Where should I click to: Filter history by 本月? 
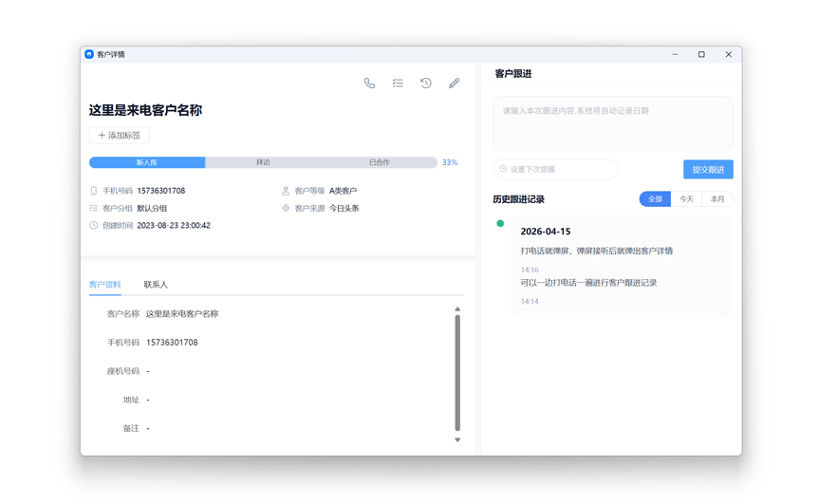click(717, 199)
